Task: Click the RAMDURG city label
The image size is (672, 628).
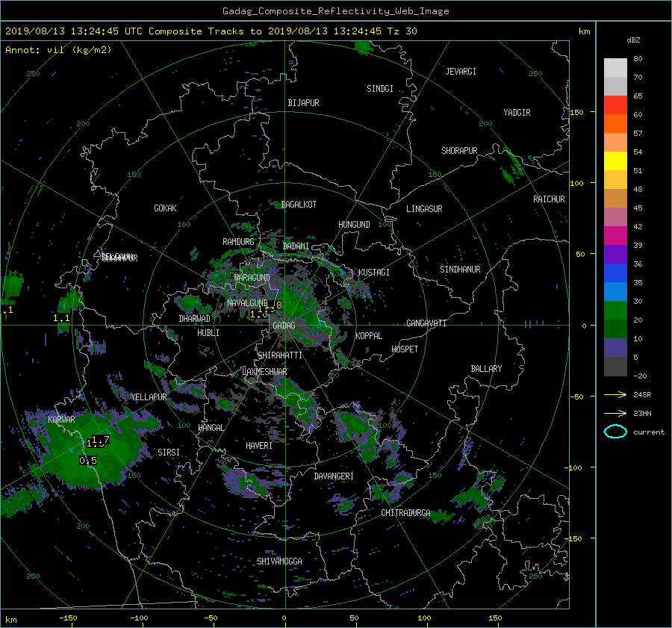Action: [x=238, y=242]
